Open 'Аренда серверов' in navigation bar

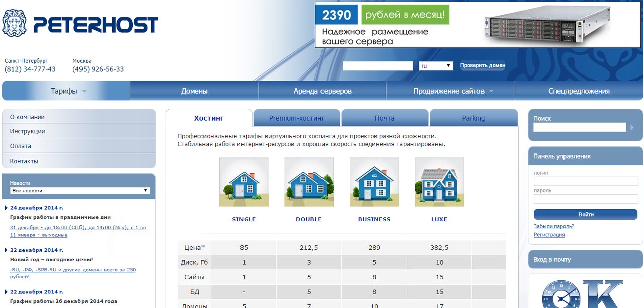pos(323,91)
